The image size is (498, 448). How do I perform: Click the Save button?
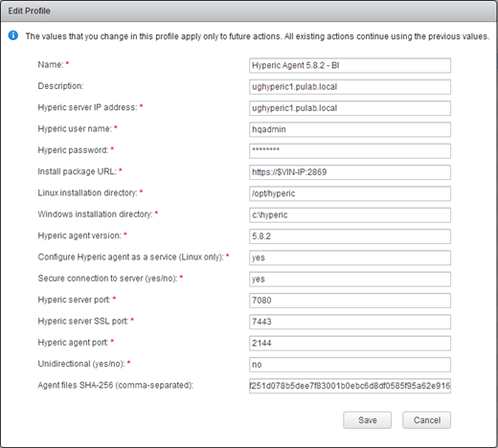pyautogui.click(x=367, y=420)
